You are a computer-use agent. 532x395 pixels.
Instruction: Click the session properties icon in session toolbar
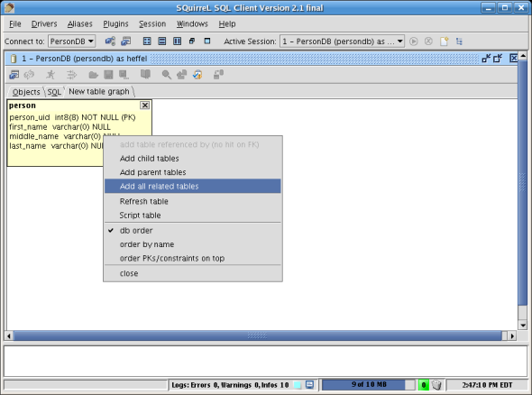[x=14, y=75]
